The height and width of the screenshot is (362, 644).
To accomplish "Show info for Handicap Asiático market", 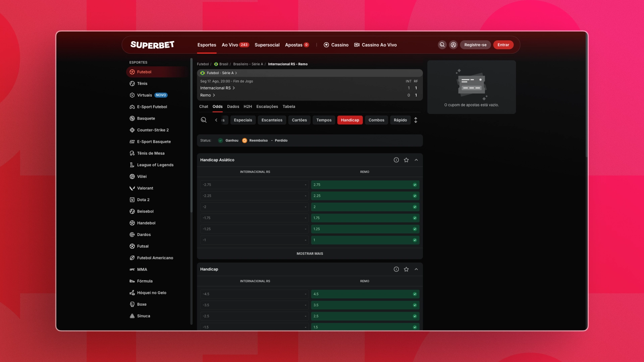I will point(396,160).
